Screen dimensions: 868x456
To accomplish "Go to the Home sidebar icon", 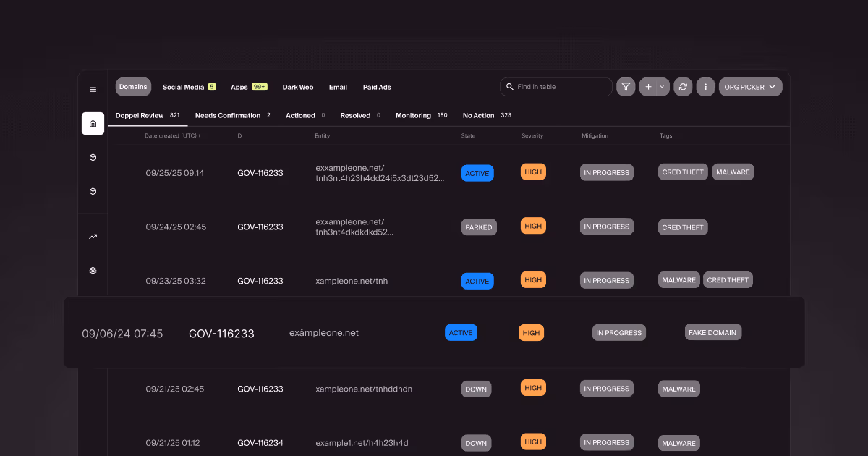I will click(93, 124).
